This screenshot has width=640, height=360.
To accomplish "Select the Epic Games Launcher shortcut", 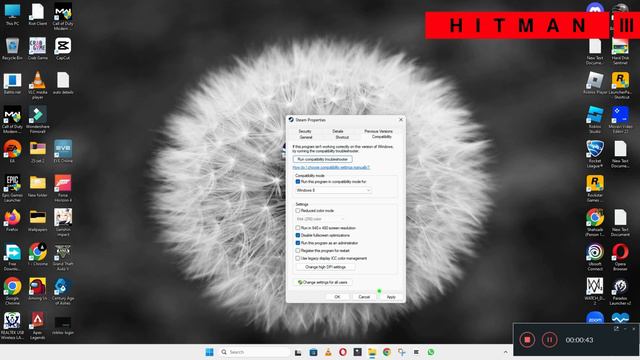I will [12, 188].
